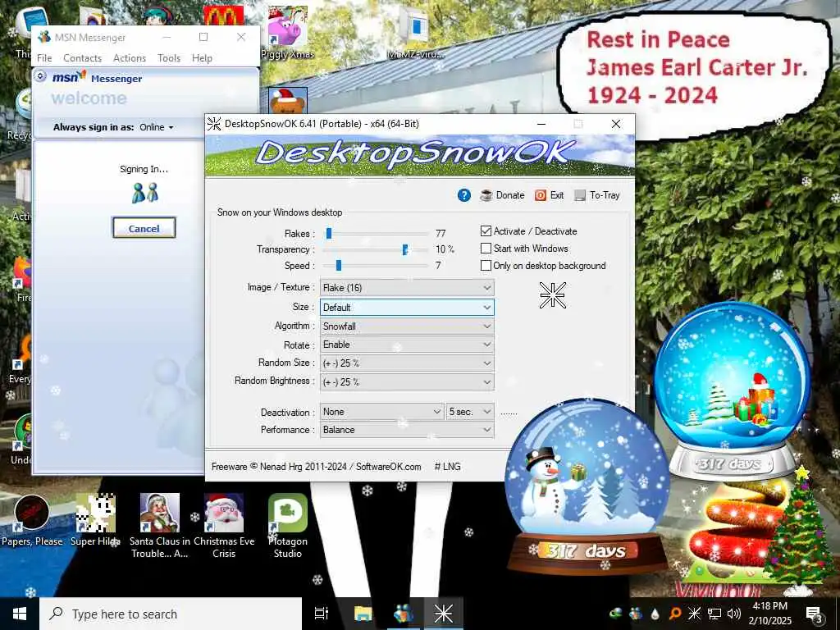Click MSN Messenger taskbar button
Image resolution: width=840 pixels, height=630 pixels.
click(x=403, y=614)
